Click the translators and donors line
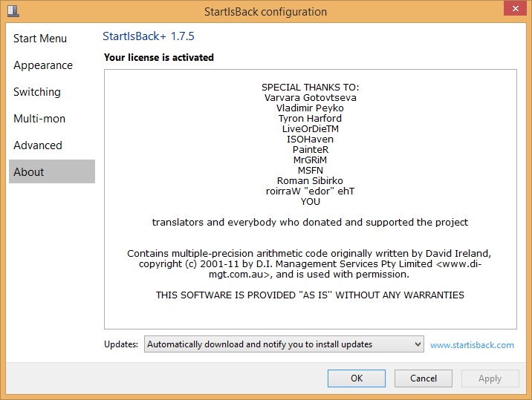Viewport: 532px width, 400px height. 310,223
